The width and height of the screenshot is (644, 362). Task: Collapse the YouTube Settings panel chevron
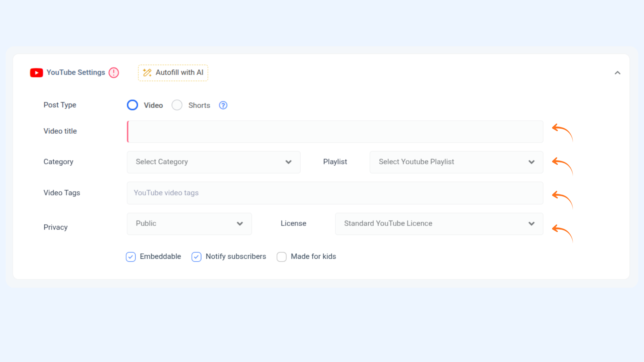617,73
